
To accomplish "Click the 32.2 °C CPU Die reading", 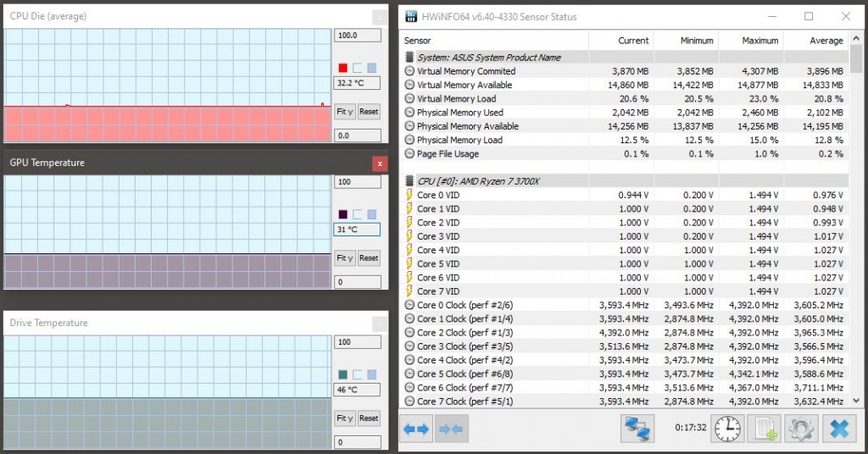I will (357, 83).
